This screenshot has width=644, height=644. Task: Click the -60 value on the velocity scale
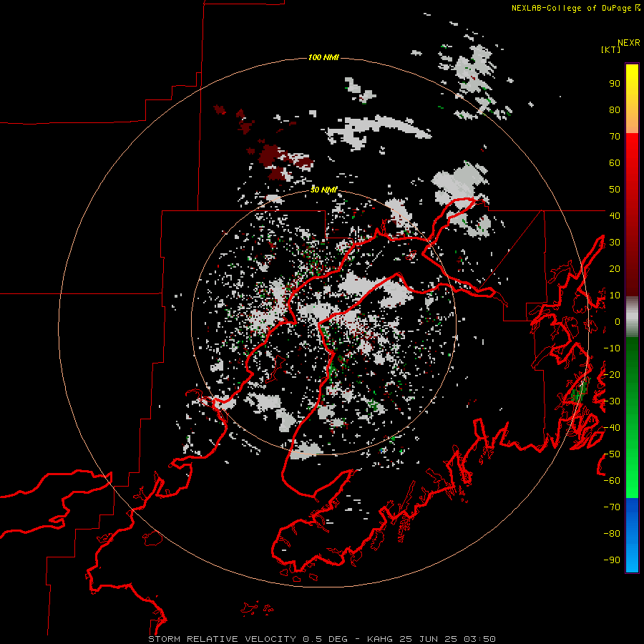pyautogui.click(x=612, y=481)
